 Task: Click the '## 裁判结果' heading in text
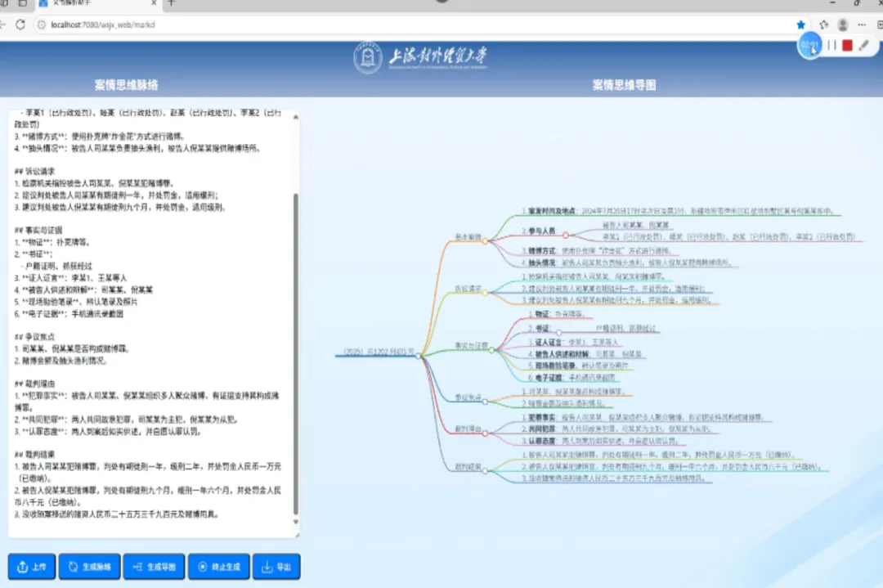pyautogui.click(x=35, y=455)
